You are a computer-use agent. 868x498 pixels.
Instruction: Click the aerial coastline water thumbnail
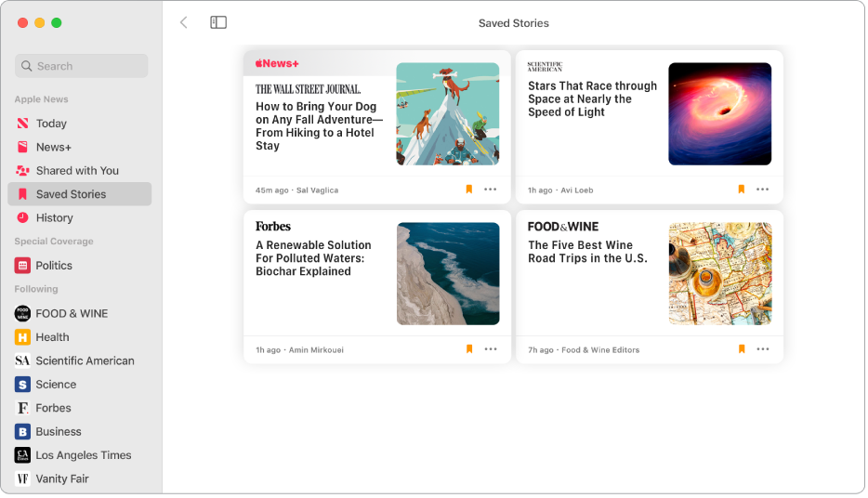pos(448,274)
